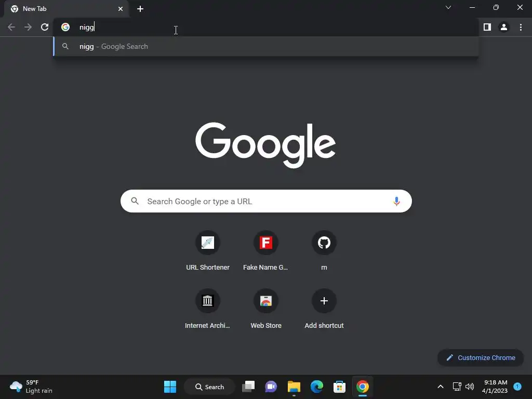Click the Chrome icon on the taskbar
532x399 pixels.
click(362, 387)
